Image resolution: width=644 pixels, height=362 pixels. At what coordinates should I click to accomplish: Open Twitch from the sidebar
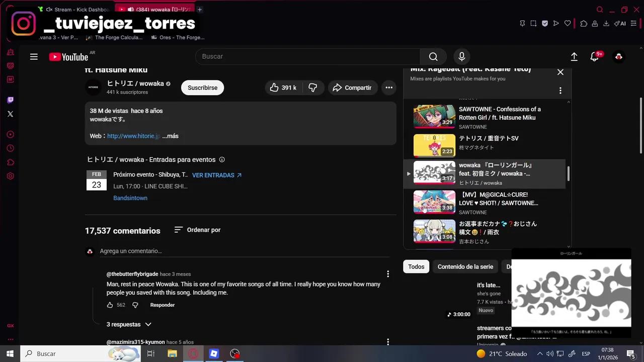(10, 100)
